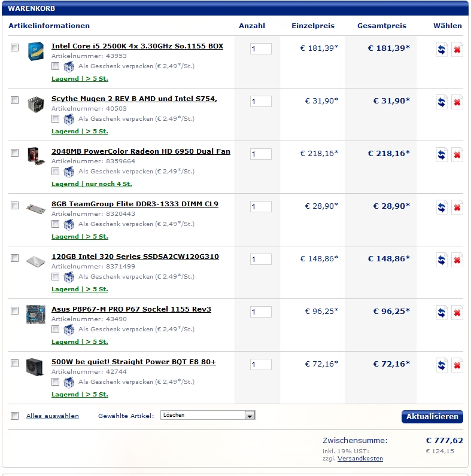Viewport: 471px width, 476px height.
Task: Remove 500W be quiet! power supply via red X
Action: (457, 365)
